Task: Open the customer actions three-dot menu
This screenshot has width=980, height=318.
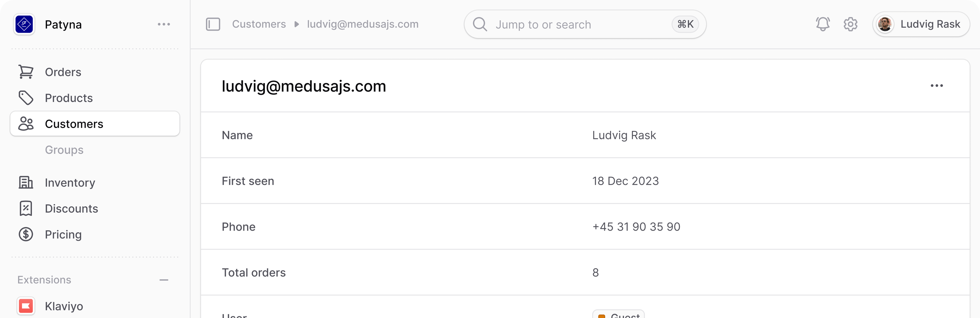Action: pos(937,86)
